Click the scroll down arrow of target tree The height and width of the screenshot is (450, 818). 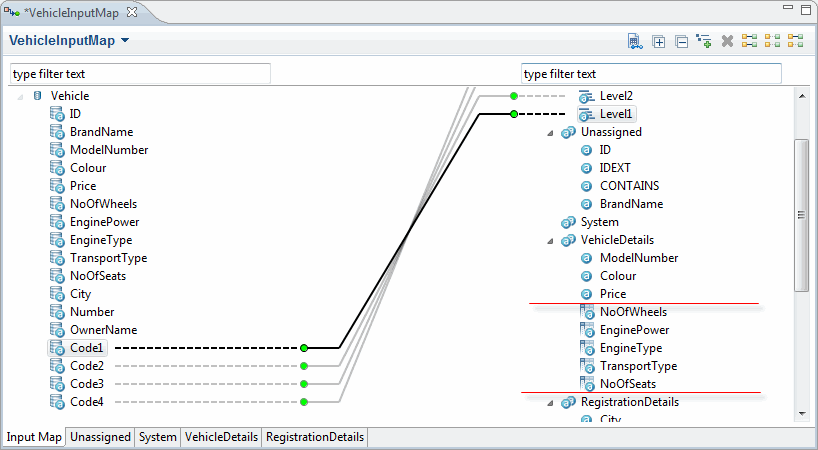tap(802, 414)
